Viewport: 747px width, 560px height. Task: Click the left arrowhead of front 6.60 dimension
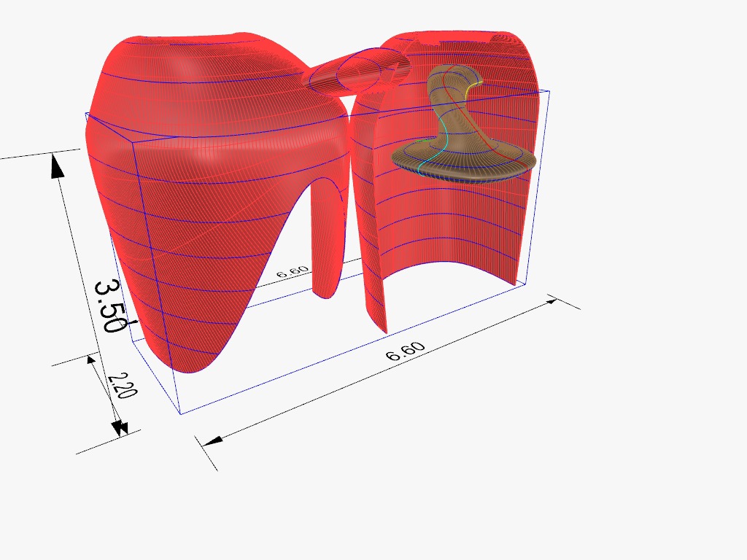point(212,440)
